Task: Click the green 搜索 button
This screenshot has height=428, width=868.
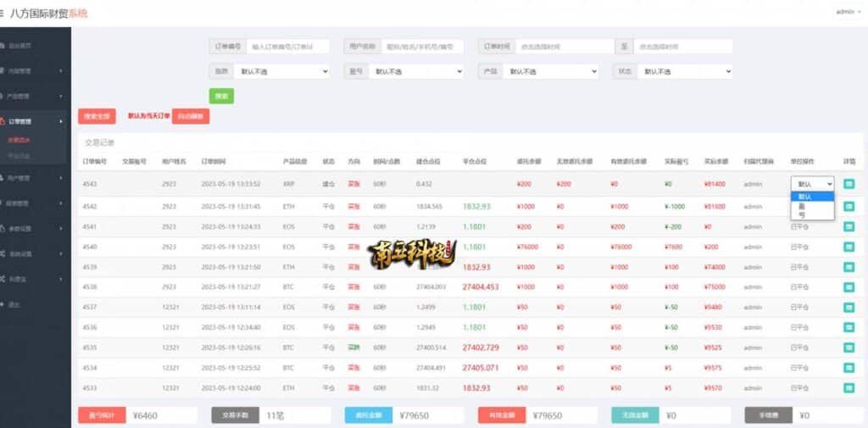Action: coord(221,97)
